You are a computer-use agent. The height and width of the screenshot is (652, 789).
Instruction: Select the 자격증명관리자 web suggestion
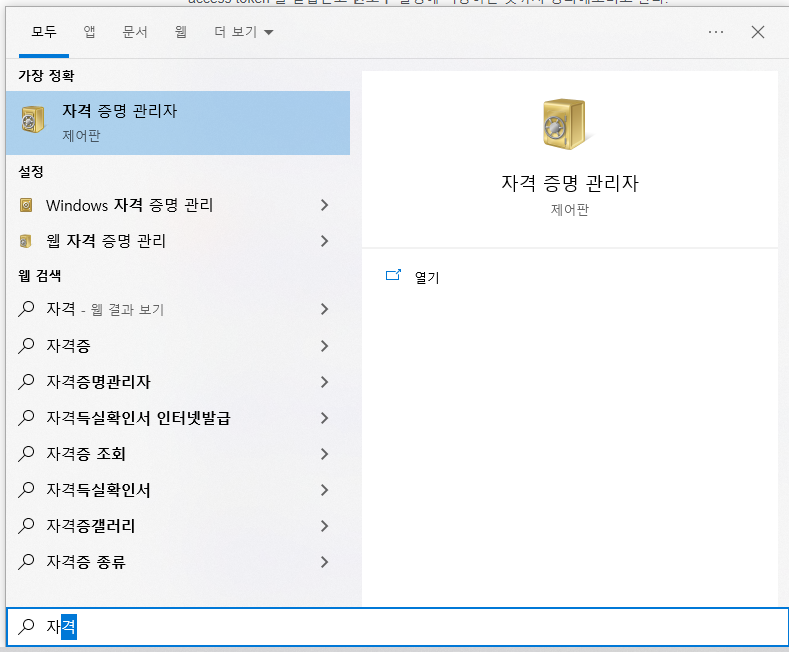click(178, 382)
